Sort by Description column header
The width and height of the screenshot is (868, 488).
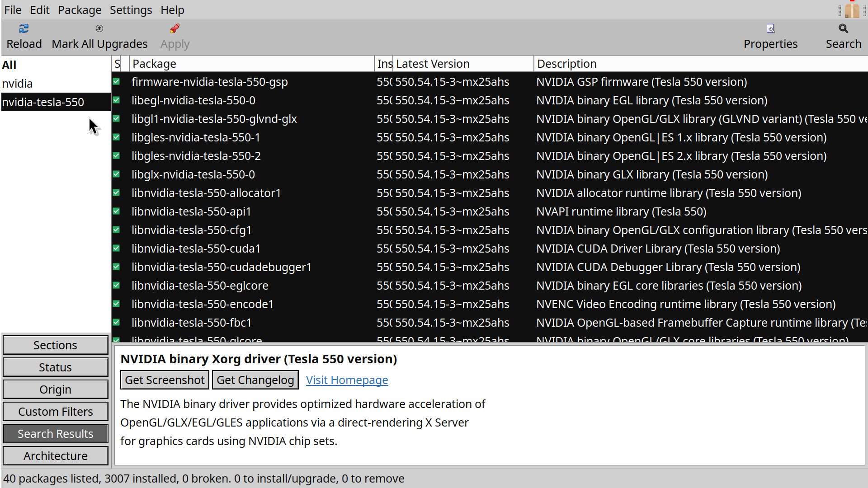(x=701, y=64)
